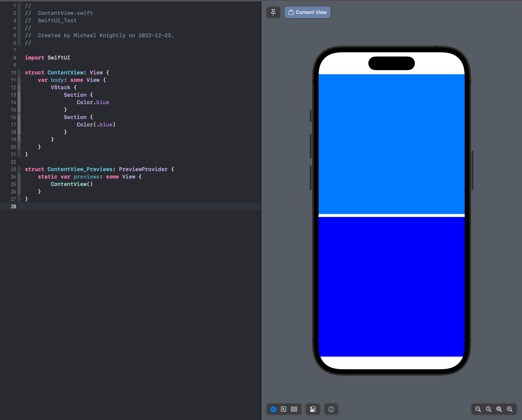
Task: Switch to Selectable preview mode
Action: pos(283,409)
